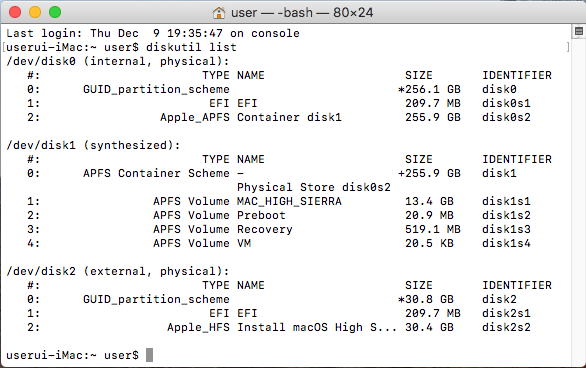Click the split pane icon at top right
Viewport: 586px width, 368px height.
click(579, 31)
